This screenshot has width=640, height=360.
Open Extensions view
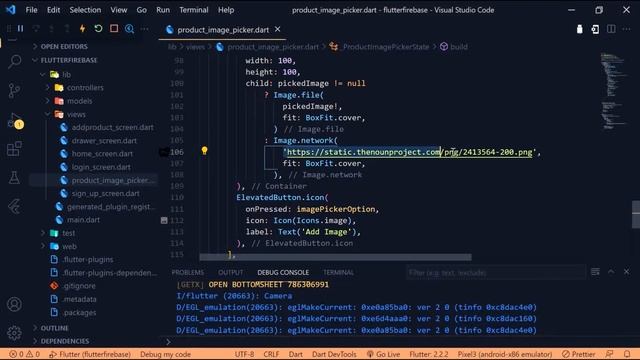pos(14,149)
